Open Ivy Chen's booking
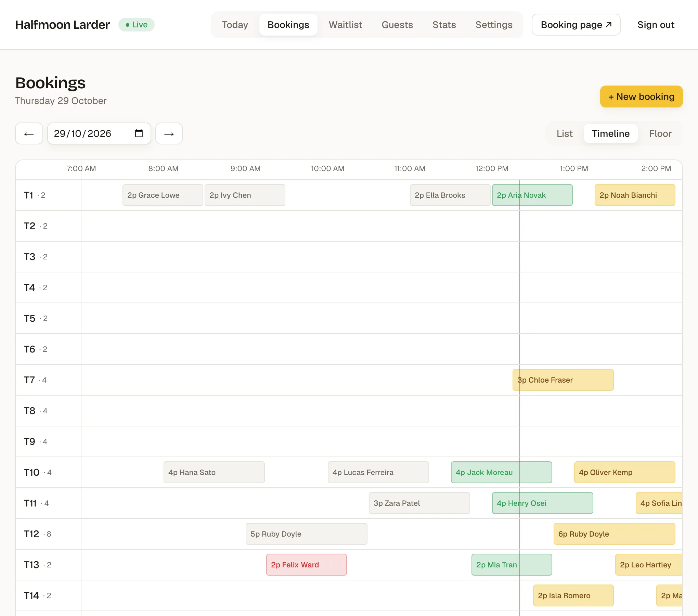Viewport: 698px width, 616px height. click(x=245, y=195)
